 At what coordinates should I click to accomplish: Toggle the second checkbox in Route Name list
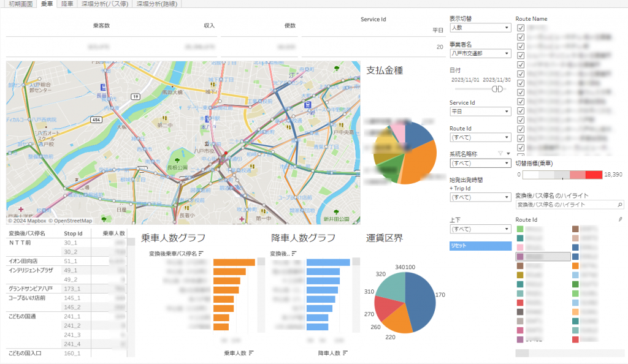[x=521, y=37]
